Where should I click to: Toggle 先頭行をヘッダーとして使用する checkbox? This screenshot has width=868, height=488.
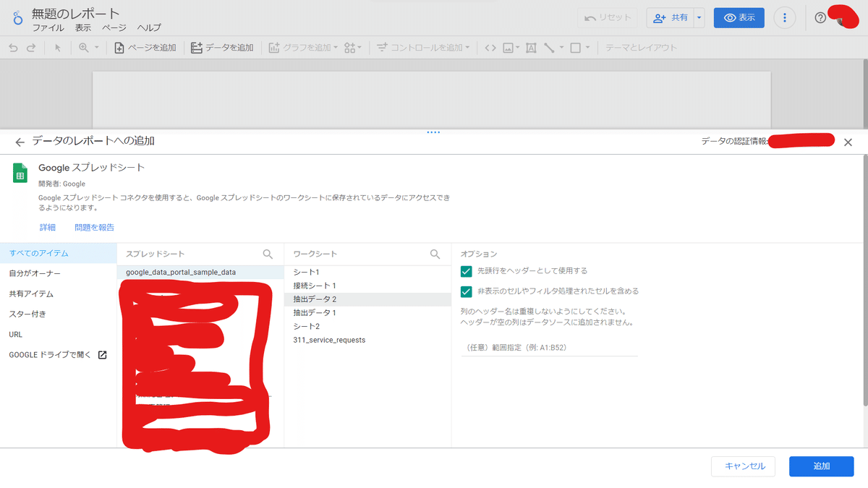click(467, 271)
